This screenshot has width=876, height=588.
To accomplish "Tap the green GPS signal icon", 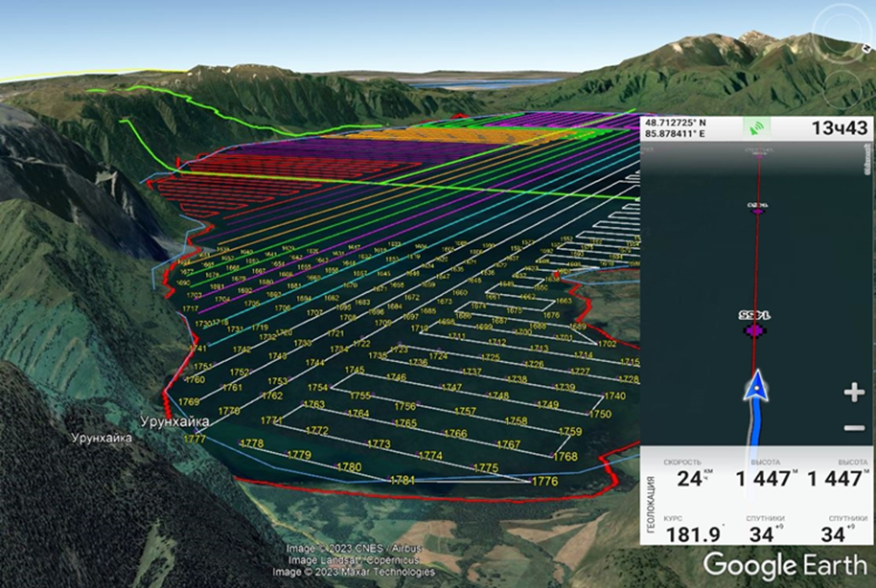I will pyautogui.click(x=756, y=128).
